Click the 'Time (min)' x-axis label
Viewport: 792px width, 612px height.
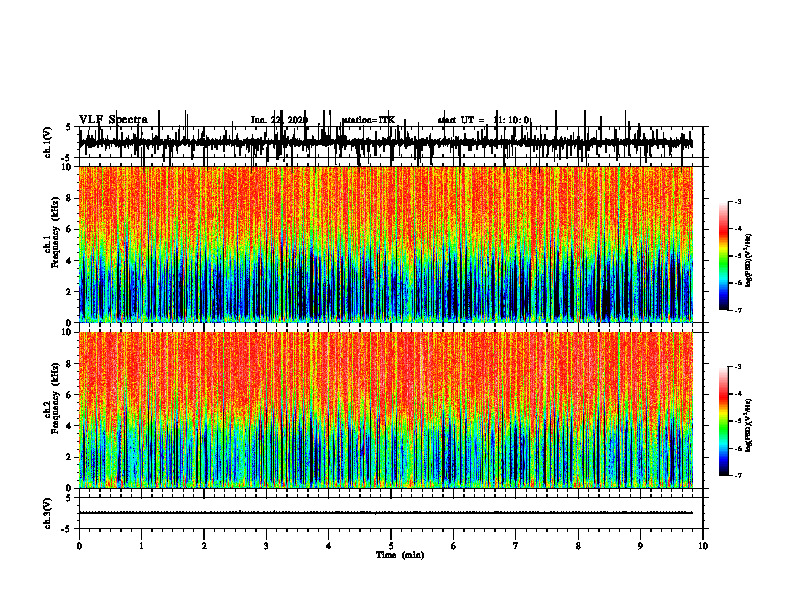[x=400, y=554]
